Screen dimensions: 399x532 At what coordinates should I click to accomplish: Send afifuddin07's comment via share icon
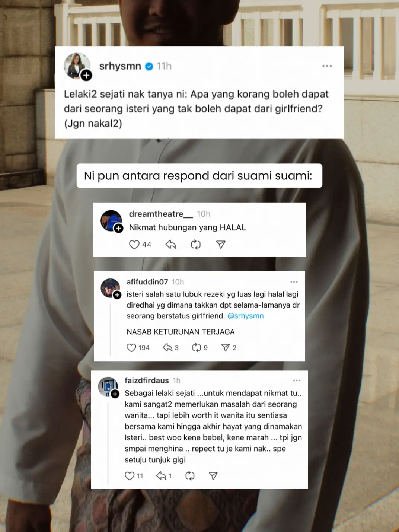pos(226,348)
